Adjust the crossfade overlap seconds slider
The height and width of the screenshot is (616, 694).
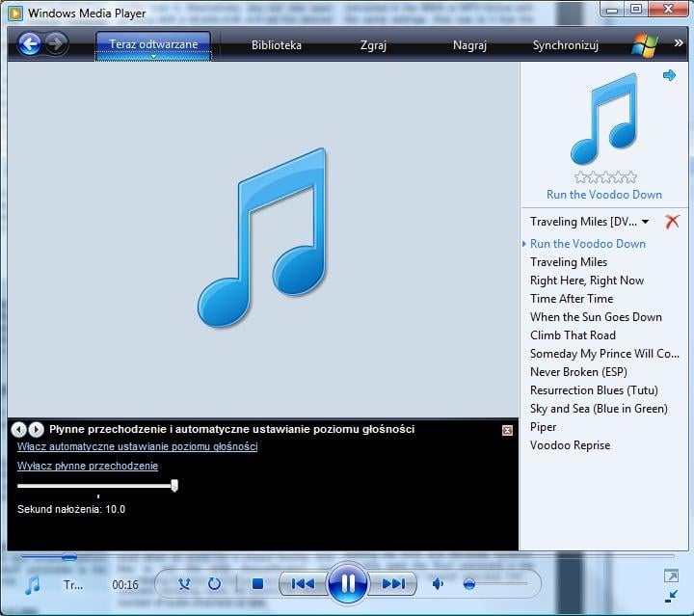point(97,486)
